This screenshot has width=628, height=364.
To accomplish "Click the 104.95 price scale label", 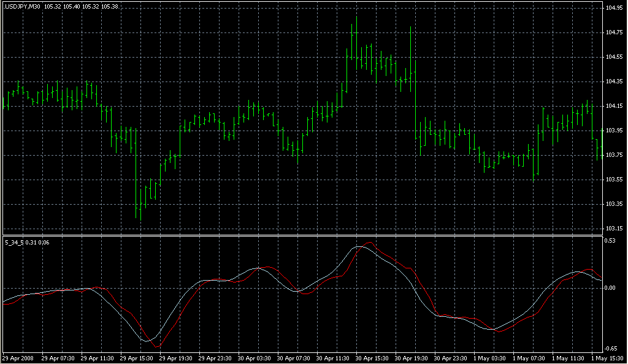I will (615, 8).
